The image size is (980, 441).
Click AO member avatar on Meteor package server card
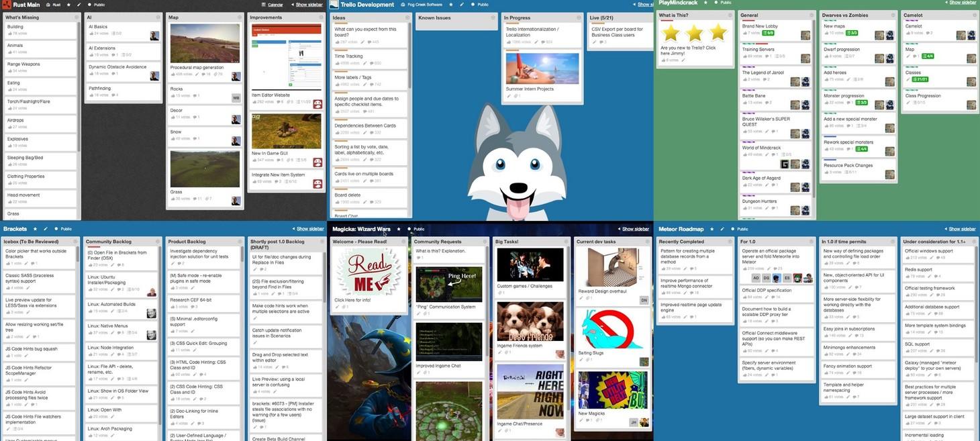click(x=756, y=278)
